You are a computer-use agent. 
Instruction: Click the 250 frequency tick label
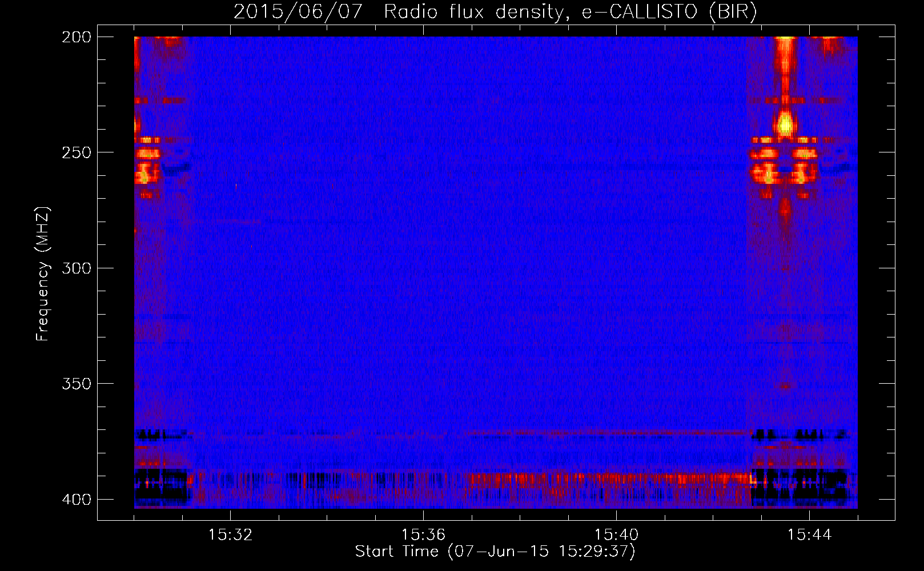(76, 152)
